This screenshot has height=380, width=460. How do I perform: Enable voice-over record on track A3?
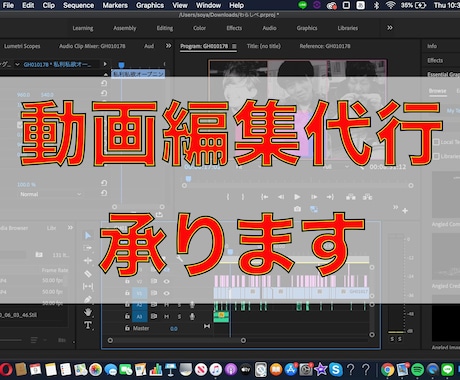[192, 316]
